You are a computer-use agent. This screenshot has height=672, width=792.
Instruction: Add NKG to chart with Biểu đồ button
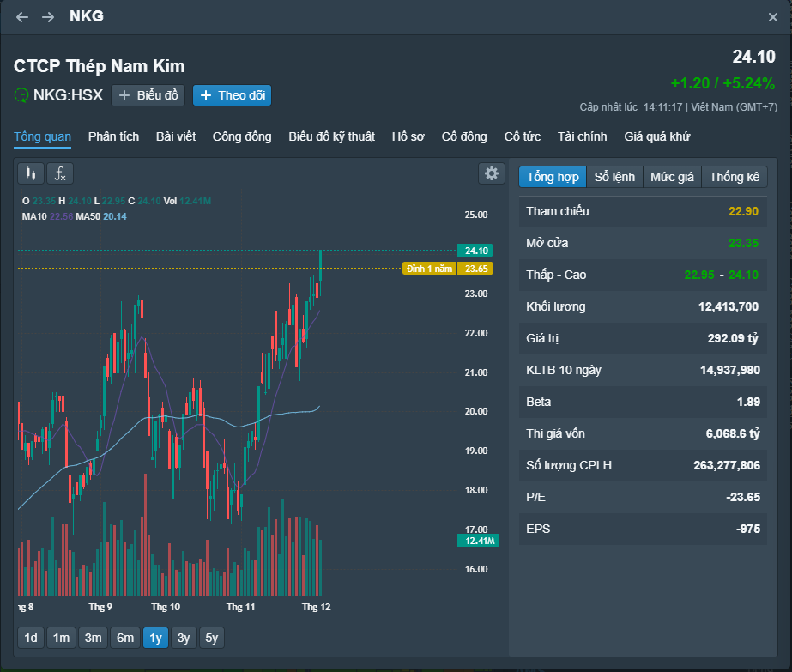tap(148, 95)
